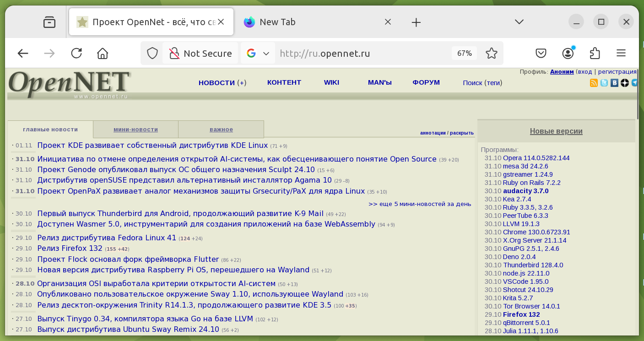Go to the browser home page

click(103, 54)
